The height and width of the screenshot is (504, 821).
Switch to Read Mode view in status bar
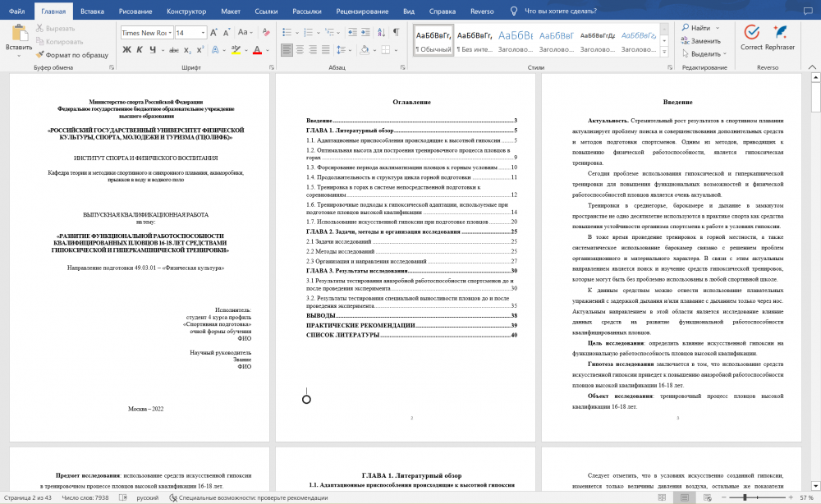pyautogui.click(x=662, y=497)
